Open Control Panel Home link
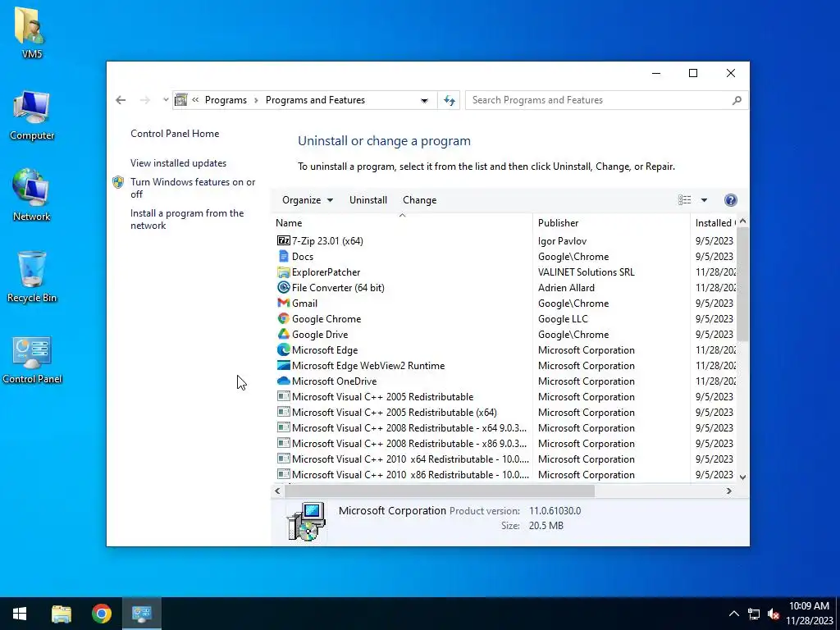Image resolution: width=840 pixels, height=630 pixels. [175, 134]
